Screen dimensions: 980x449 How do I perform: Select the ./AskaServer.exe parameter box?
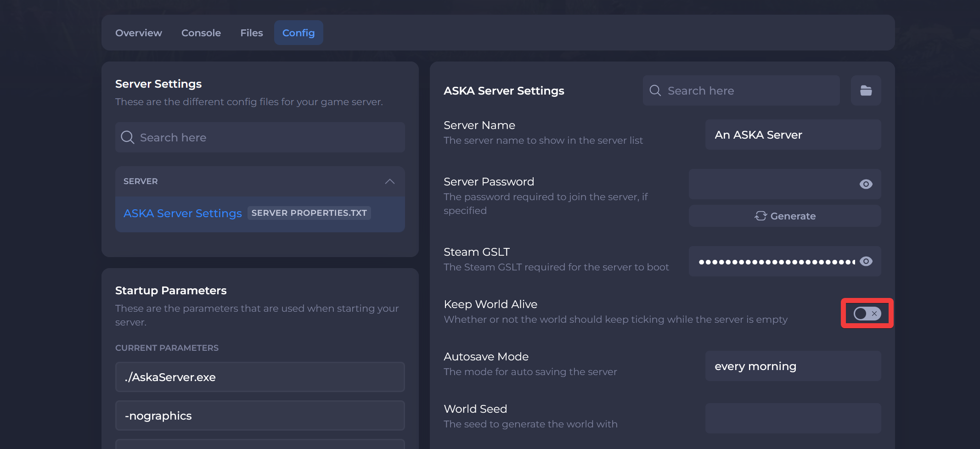[x=260, y=377]
